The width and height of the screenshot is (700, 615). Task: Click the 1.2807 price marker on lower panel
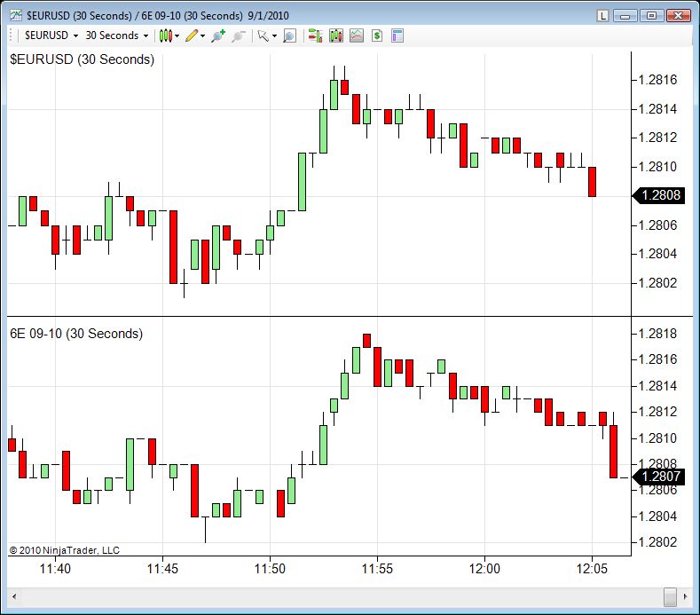click(x=658, y=477)
